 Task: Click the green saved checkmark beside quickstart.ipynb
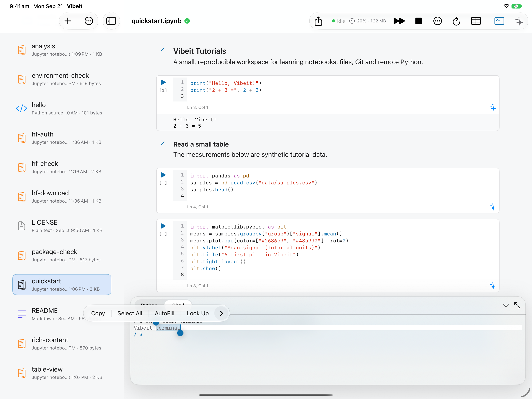(187, 21)
